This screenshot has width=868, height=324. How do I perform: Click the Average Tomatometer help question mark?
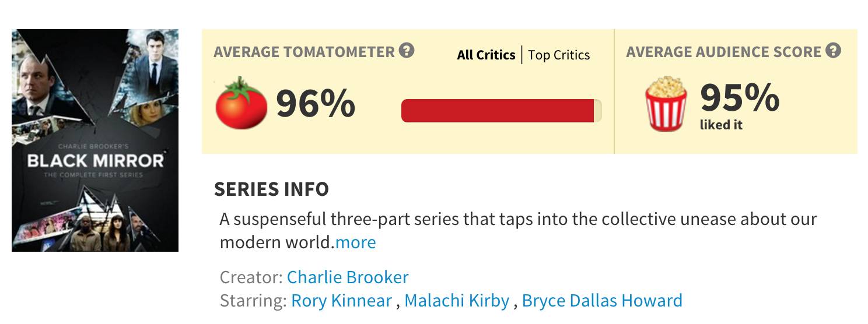(407, 51)
